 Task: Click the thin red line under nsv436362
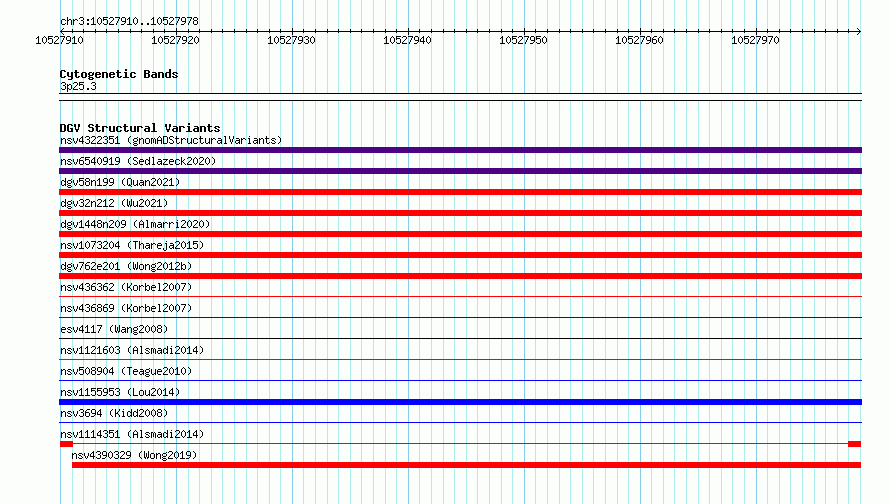click(x=460, y=296)
